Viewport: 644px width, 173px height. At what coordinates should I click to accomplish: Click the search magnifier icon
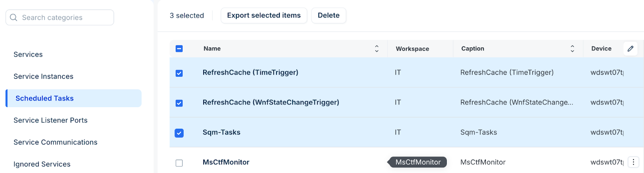pyautogui.click(x=14, y=18)
